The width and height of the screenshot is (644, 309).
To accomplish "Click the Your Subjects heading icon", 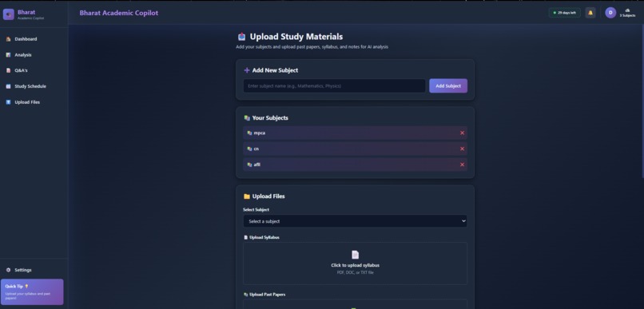I will click(247, 118).
